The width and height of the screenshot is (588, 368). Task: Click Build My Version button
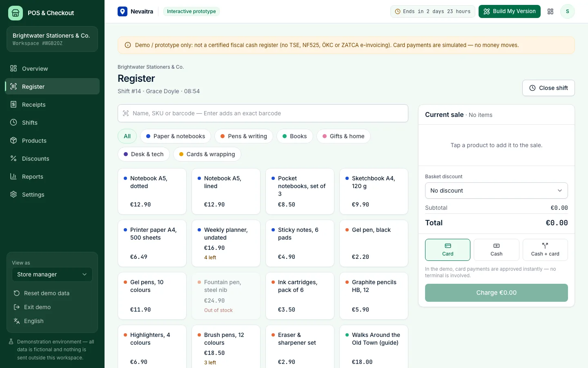tap(510, 11)
